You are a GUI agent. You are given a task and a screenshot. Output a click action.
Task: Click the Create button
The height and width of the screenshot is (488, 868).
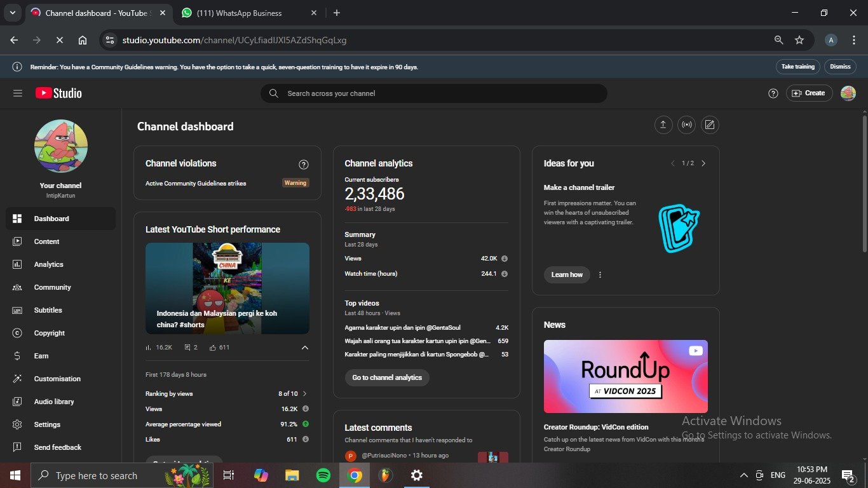809,93
